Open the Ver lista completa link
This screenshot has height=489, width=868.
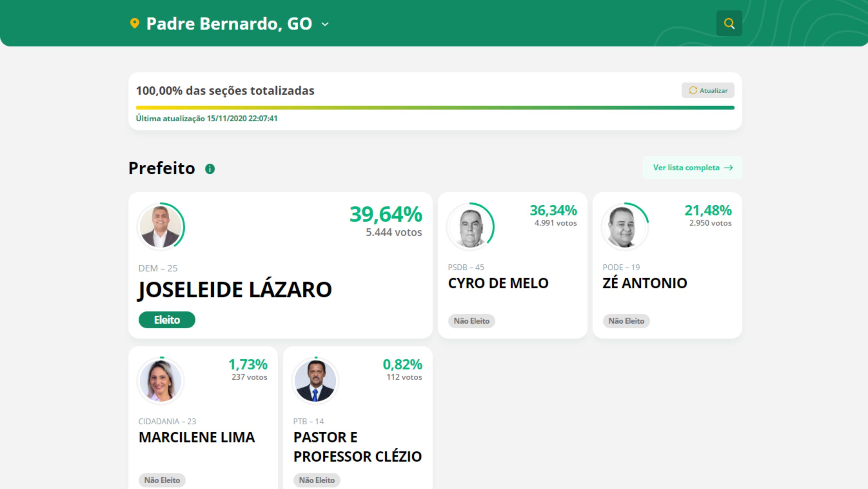pyautogui.click(x=692, y=168)
